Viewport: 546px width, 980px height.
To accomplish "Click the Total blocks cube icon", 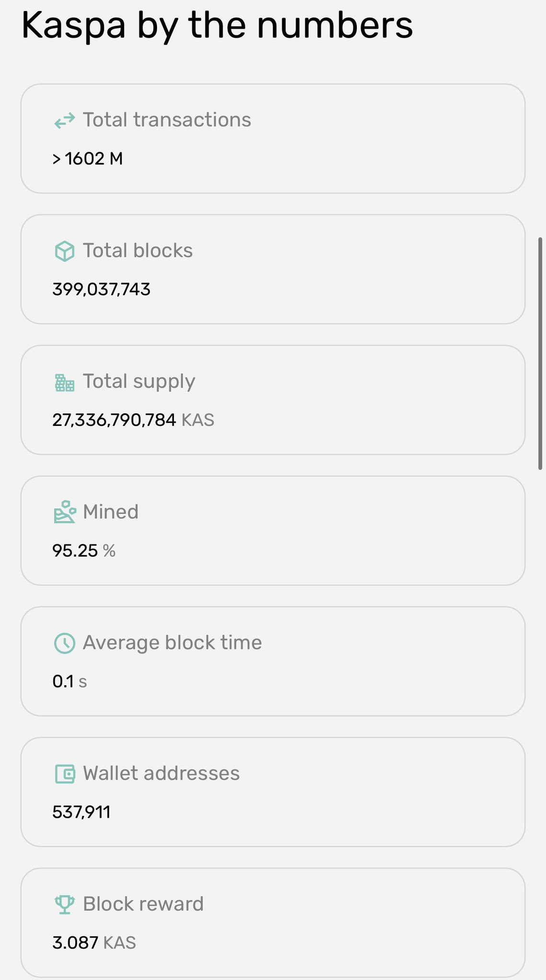I will pyautogui.click(x=65, y=251).
